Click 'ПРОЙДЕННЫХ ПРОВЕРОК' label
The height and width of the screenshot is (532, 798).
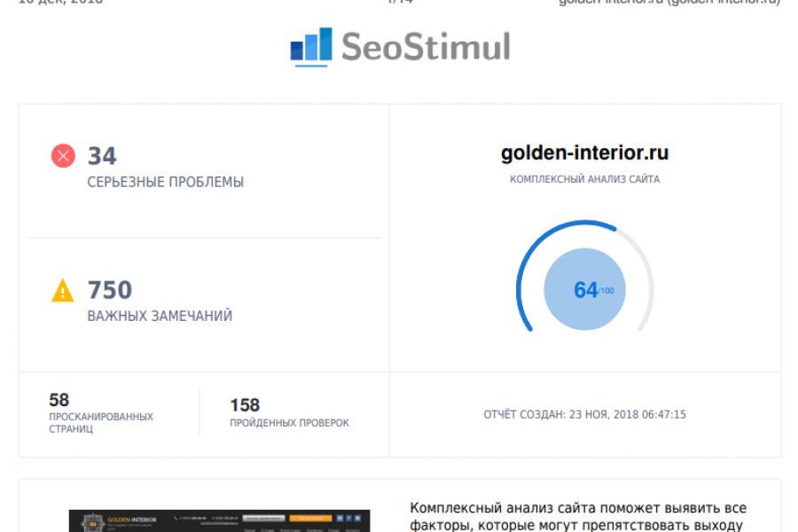click(289, 423)
